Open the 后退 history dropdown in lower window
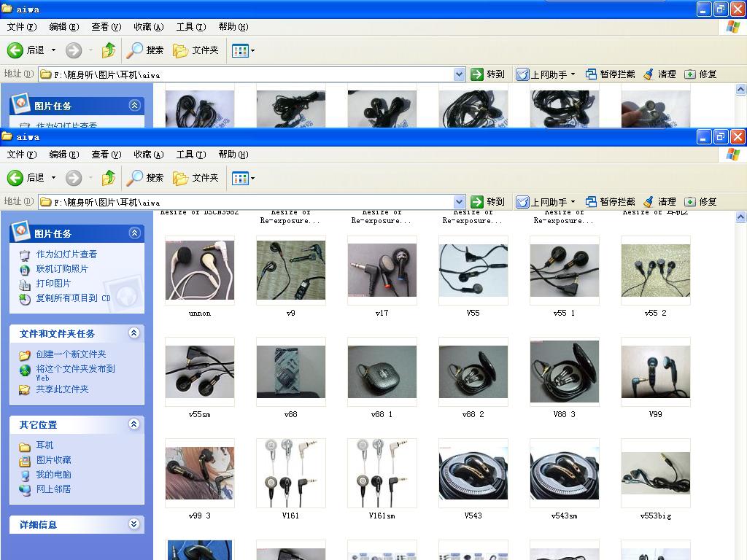 click(x=53, y=178)
